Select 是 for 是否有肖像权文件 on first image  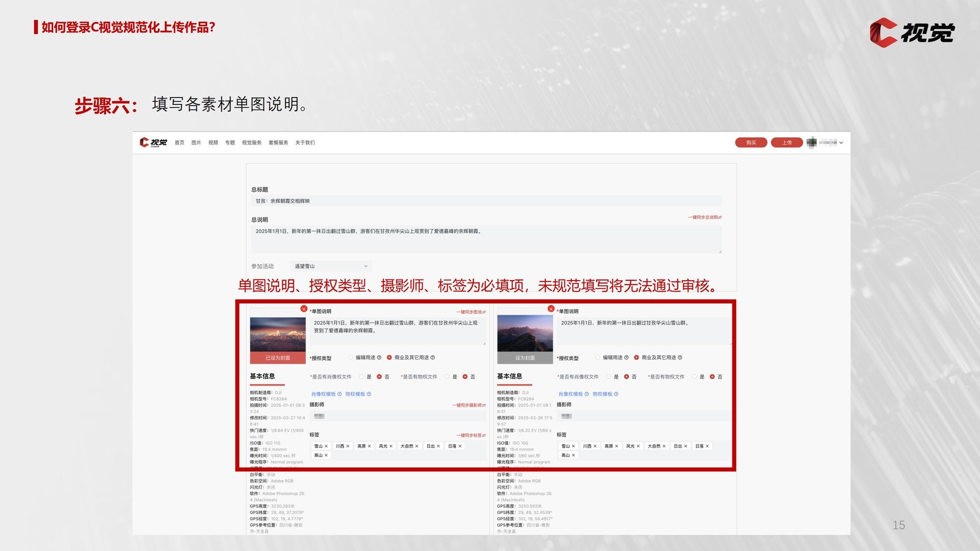click(361, 377)
